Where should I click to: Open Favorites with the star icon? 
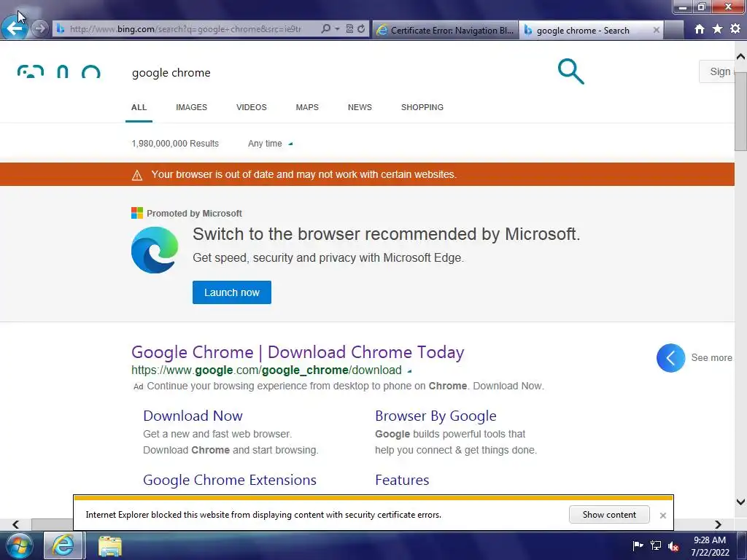click(x=718, y=29)
